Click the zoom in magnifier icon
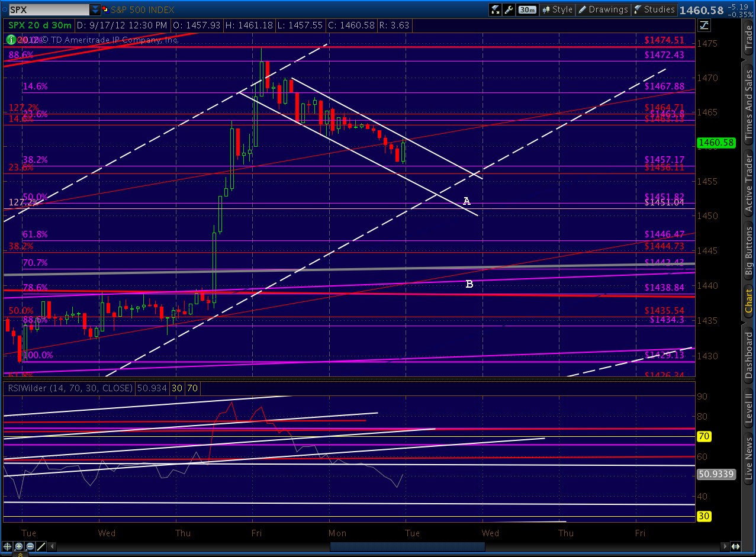The image size is (756, 557). click(x=20, y=547)
